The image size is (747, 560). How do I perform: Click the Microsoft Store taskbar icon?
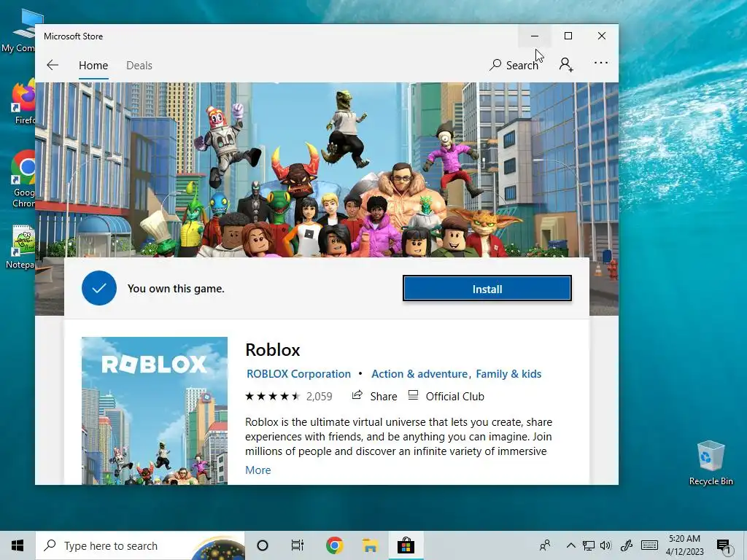406,545
